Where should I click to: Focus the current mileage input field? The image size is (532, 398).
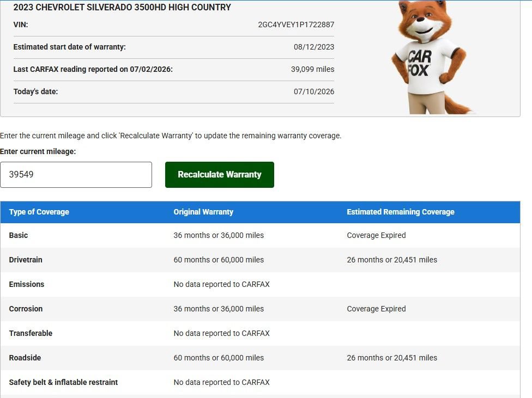tap(76, 175)
